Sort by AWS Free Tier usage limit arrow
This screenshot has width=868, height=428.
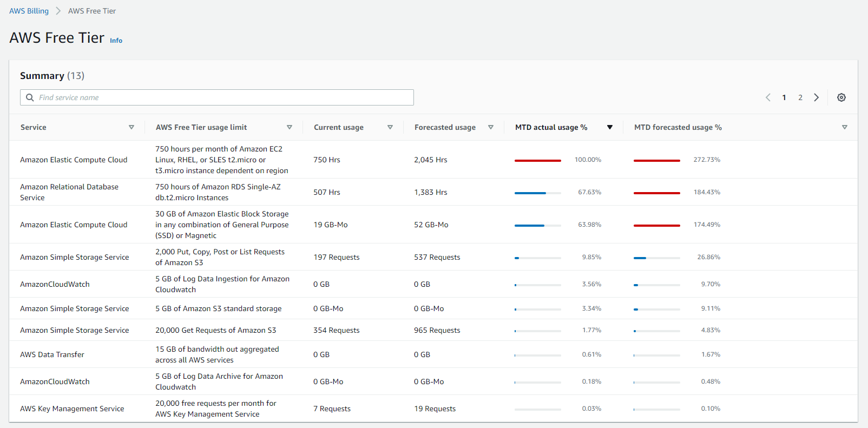point(290,127)
